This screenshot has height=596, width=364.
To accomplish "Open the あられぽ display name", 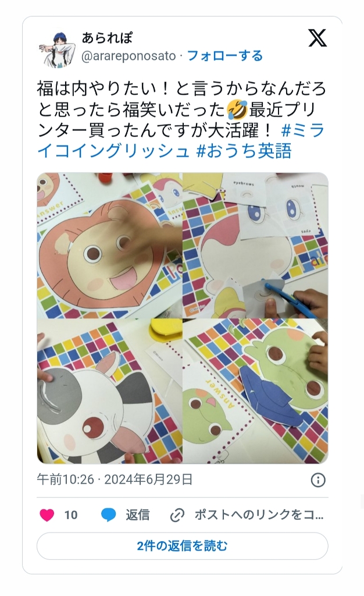I will (107, 38).
